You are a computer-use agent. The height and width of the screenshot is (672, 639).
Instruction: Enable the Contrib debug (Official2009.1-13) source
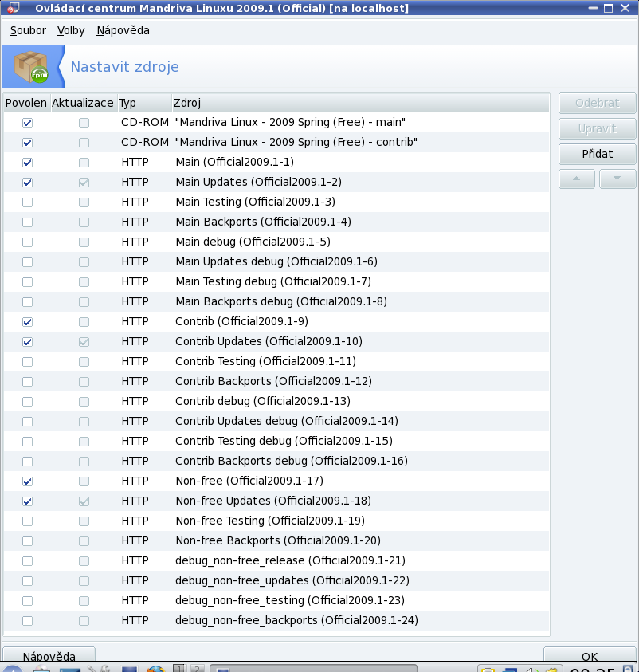[x=27, y=402]
